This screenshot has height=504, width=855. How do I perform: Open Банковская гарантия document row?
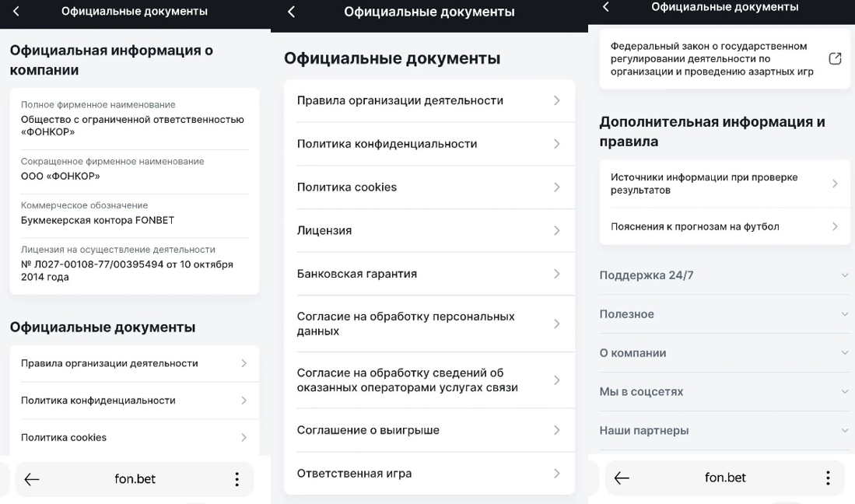(429, 274)
